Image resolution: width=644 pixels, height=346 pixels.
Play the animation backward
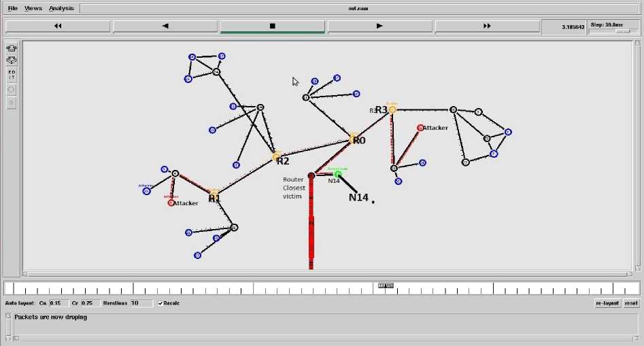165,26
